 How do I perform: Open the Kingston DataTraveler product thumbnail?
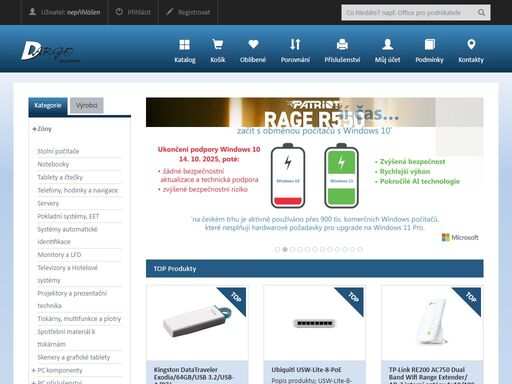[x=197, y=323]
